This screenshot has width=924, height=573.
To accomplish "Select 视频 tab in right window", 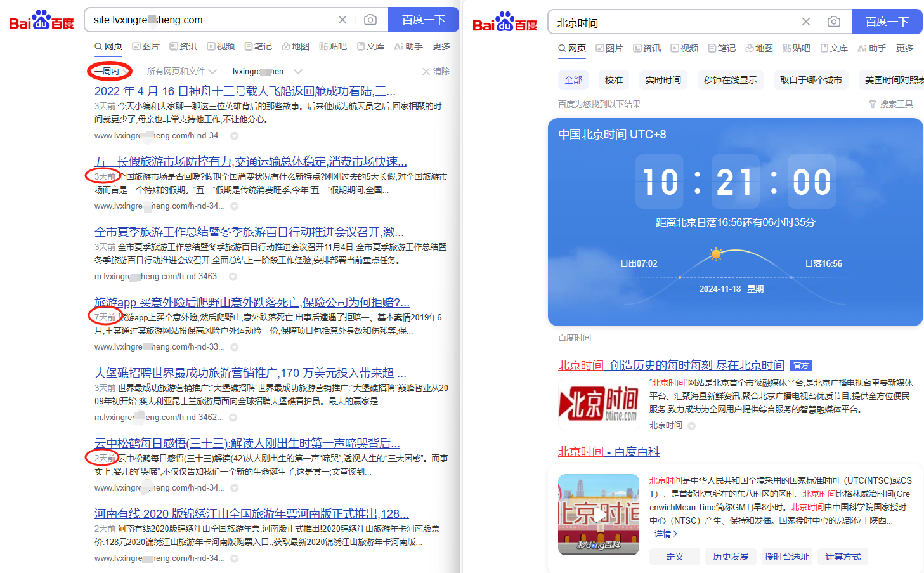I will coord(684,48).
